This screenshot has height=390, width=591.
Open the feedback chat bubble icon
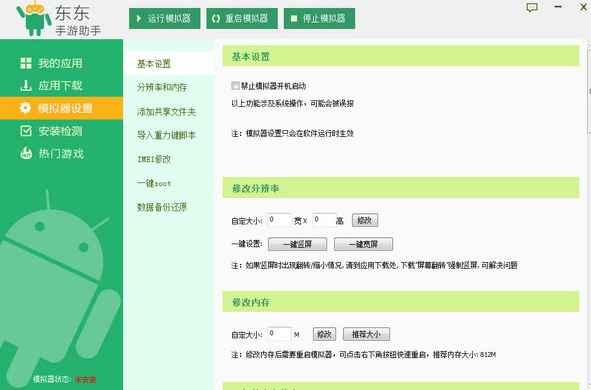coord(532,8)
